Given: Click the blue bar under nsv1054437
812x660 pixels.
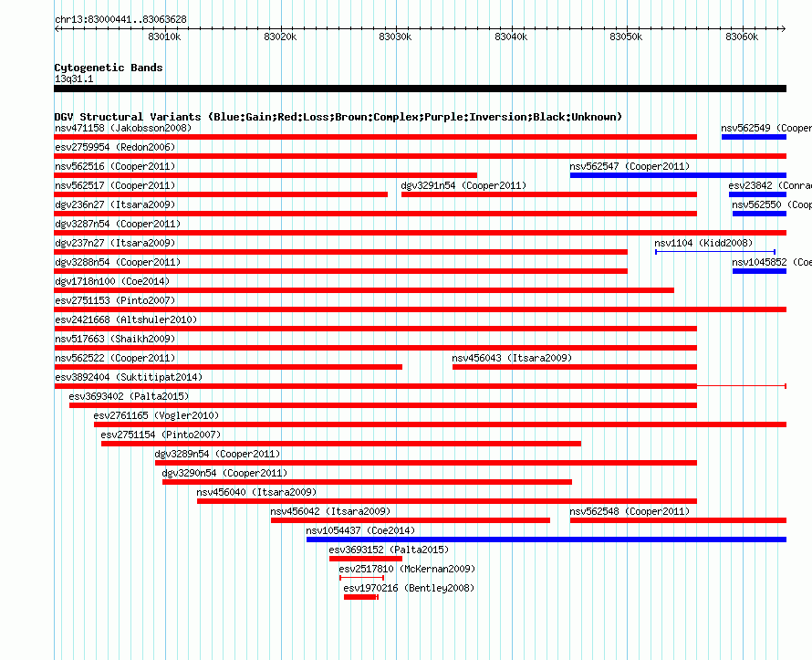Looking at the screenshot, I should 547,540.
